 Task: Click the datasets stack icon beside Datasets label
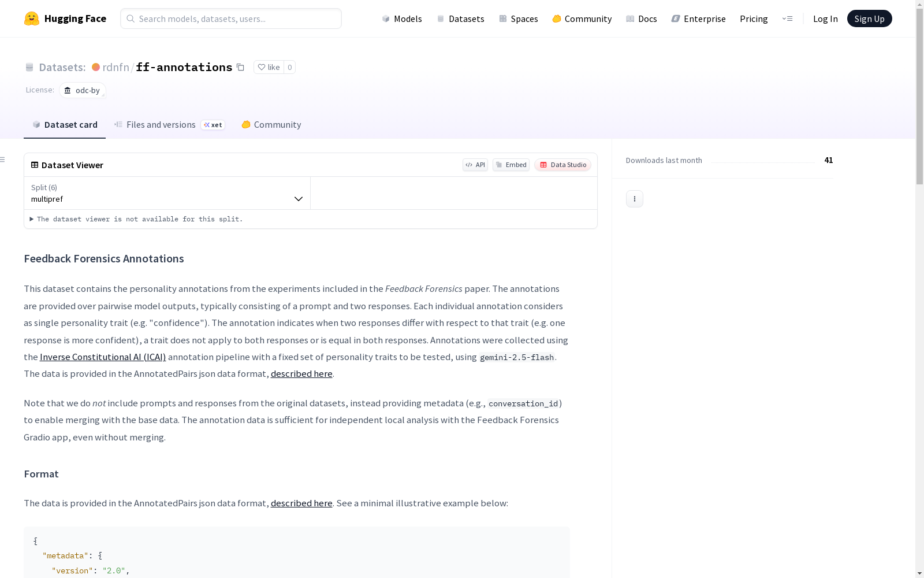[x=29, y=67]
